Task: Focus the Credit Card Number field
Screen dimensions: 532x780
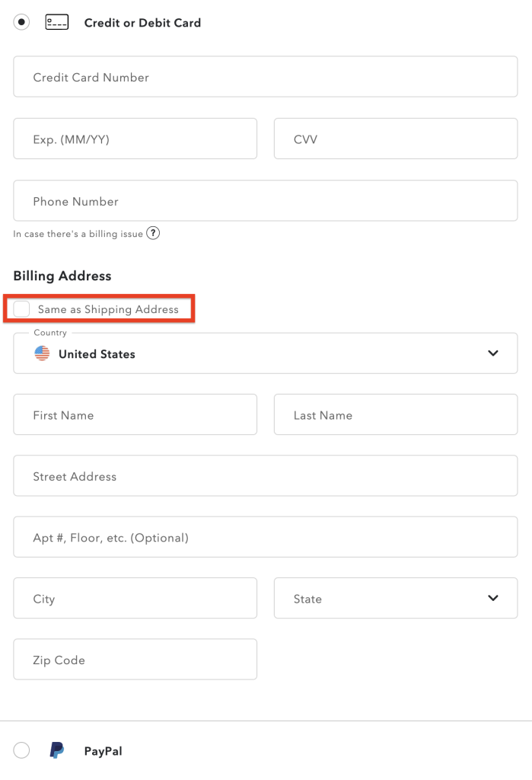Action: (265, 77)
